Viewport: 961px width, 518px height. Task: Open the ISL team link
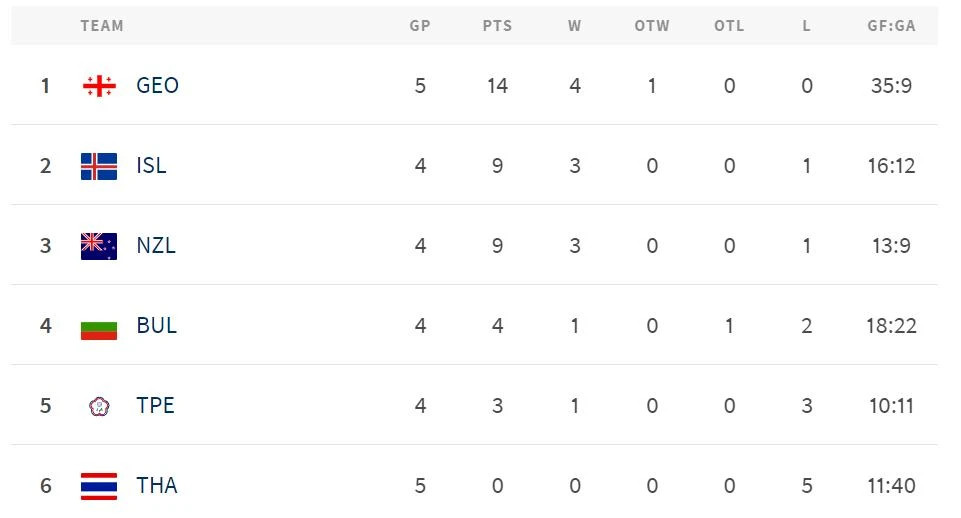click(x=151, y=166)
